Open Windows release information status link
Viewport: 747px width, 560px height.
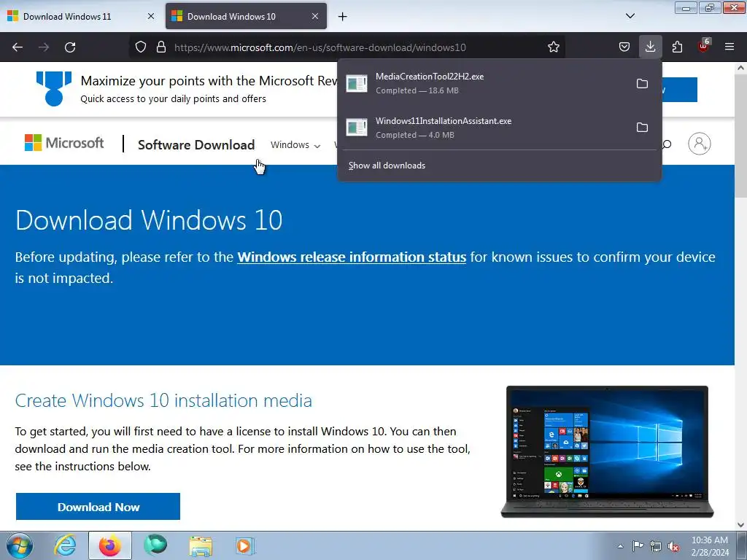click(352, 257)
